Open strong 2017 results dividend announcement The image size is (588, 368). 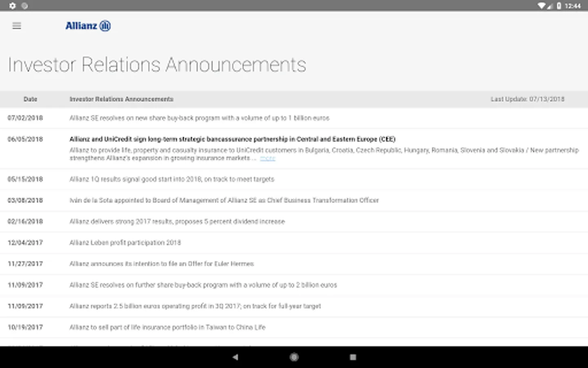coord(177,222)
